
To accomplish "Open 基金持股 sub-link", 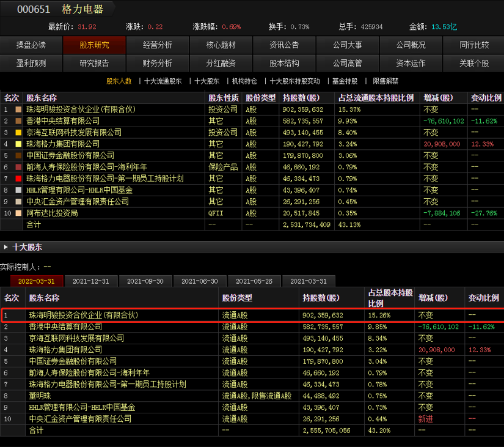I will 345,81.
